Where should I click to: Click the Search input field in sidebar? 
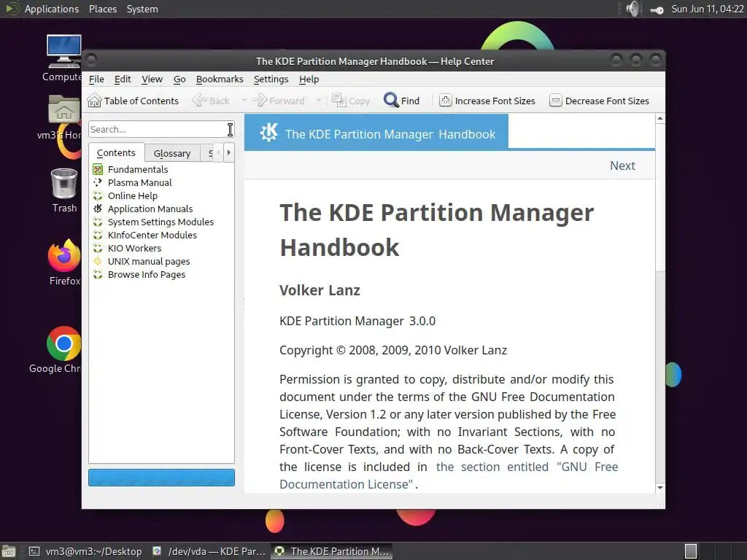point(161,129)
